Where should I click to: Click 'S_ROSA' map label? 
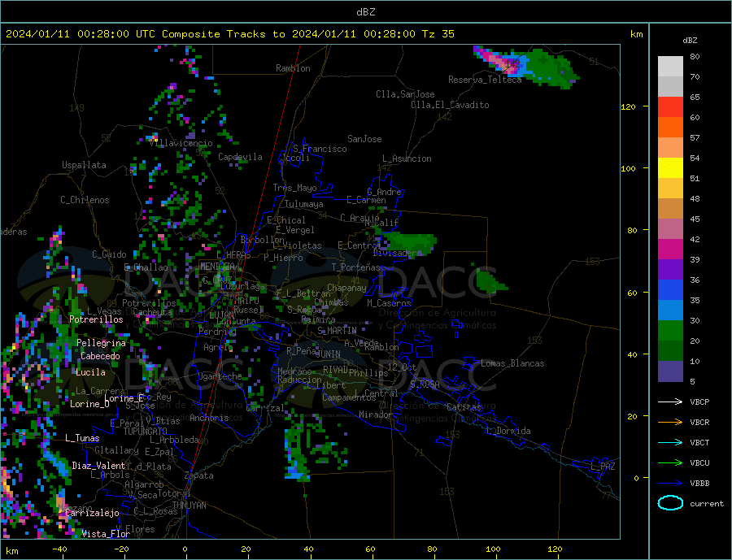425,384
